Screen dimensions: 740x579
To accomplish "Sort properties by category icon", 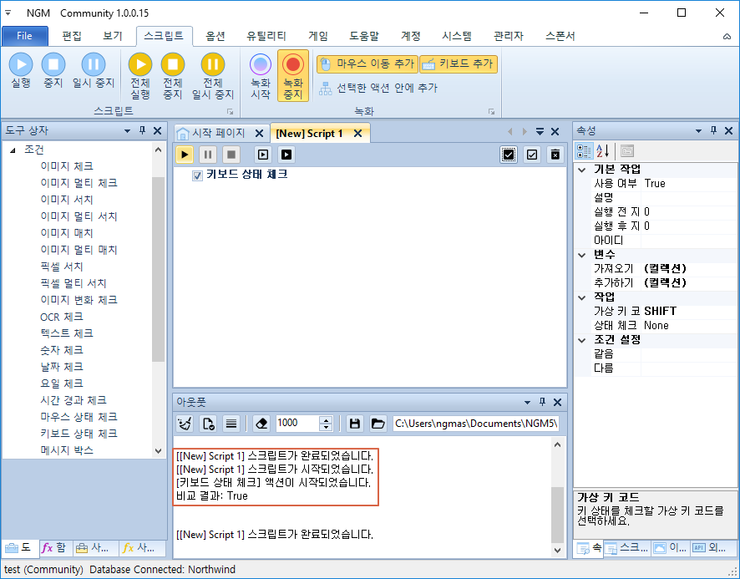I will [584, 151].
